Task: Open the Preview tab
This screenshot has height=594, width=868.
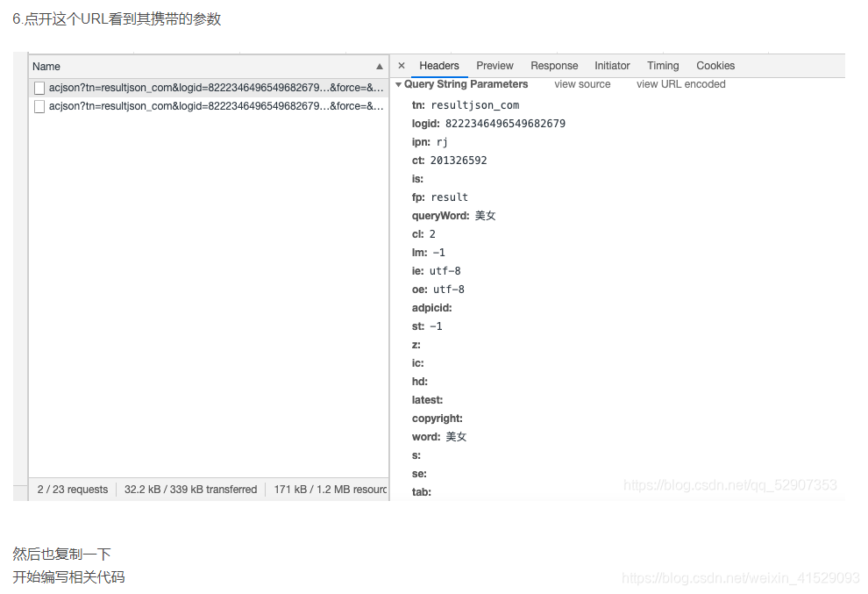Action: coord(494,66)
